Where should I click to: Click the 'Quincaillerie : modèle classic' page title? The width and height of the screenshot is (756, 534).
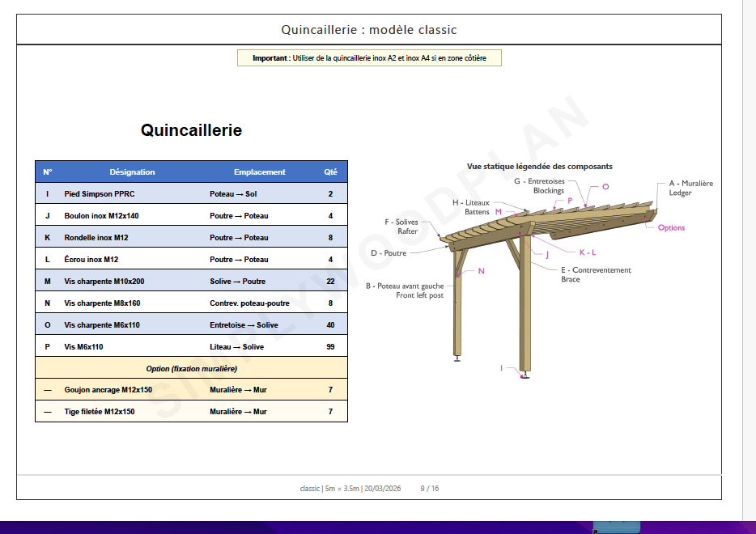click(x=369, y=29)
